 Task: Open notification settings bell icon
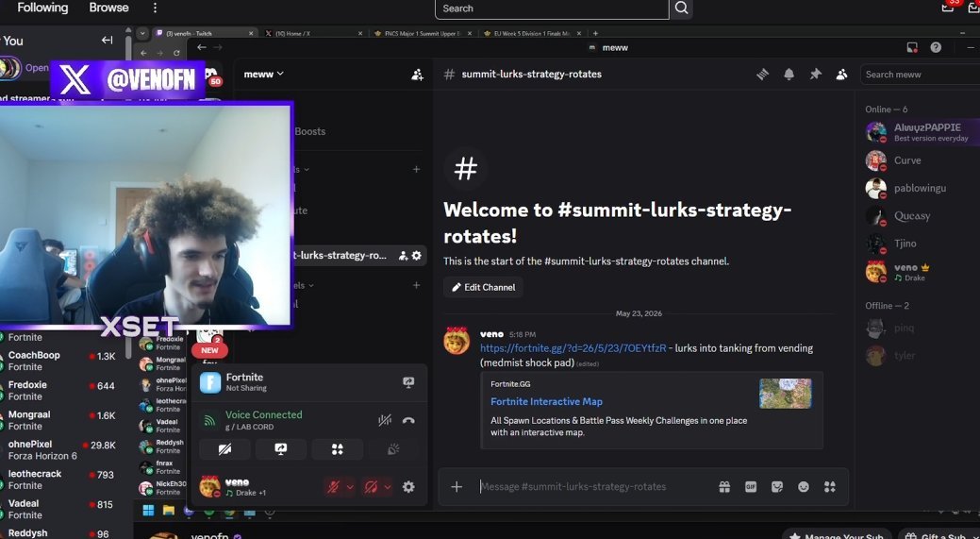pyautogui.click(x=789, y=75)
